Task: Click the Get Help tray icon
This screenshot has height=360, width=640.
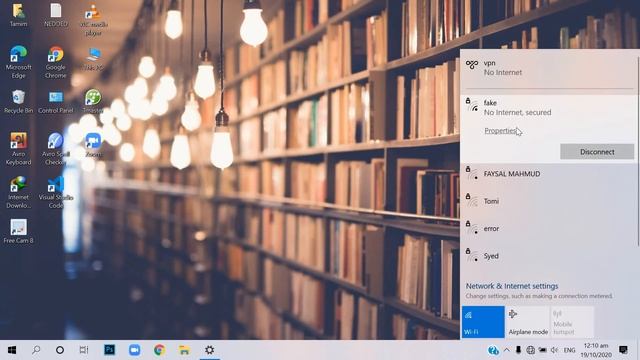Action: (x=493, y=350)
